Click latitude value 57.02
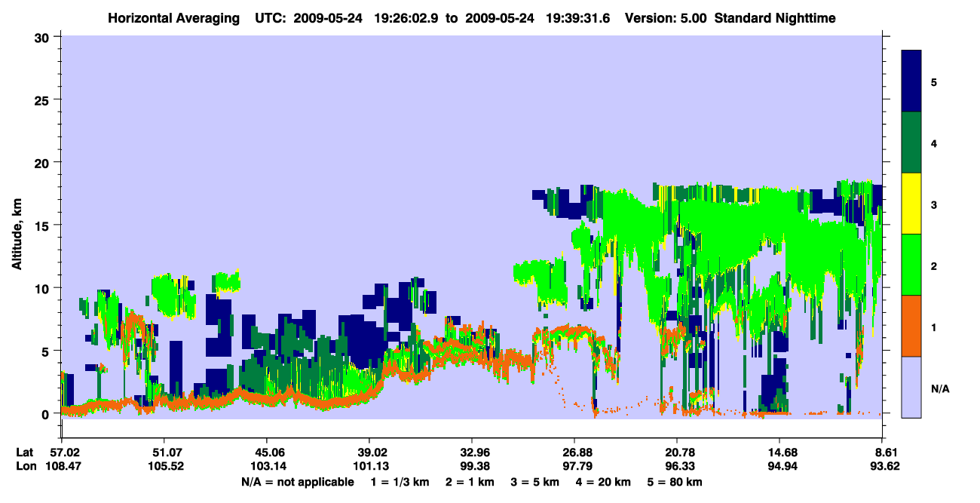Screen dimensions: 980x503 (64, 452)
